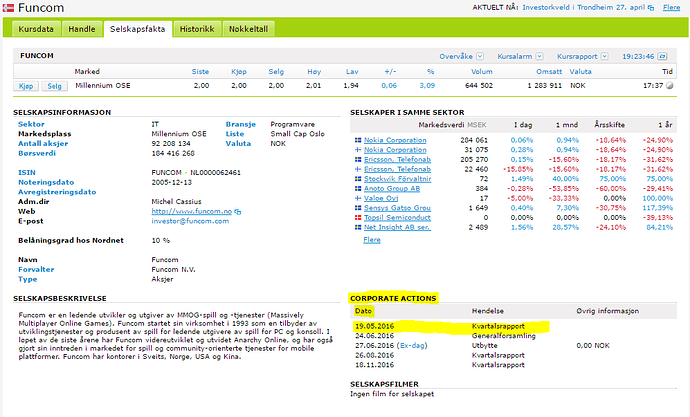Click the Flere link in the top header
The height and width of the screenshot is (417, 690).
[672, 7]
